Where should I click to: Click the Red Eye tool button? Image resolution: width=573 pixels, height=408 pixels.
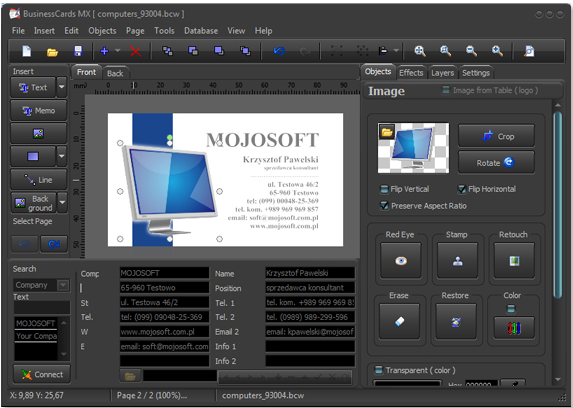(401, 261)
